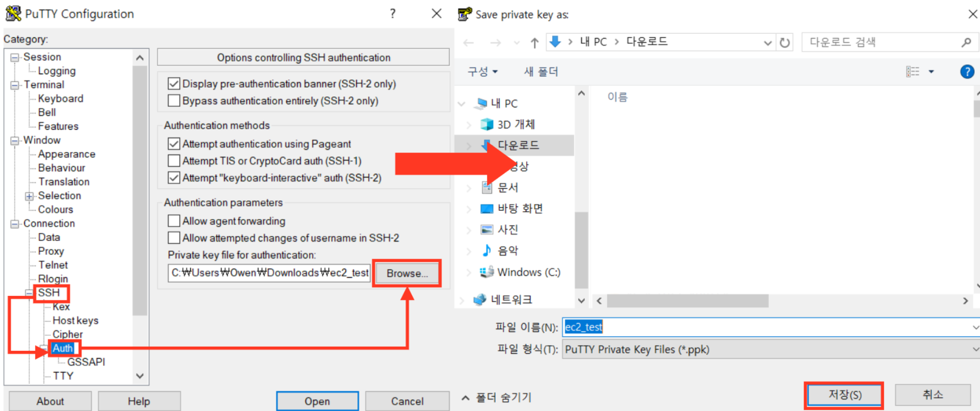Click the Help button in PuTTY
980x411 pixels.
pyautogui.click(x=139, y=401)
